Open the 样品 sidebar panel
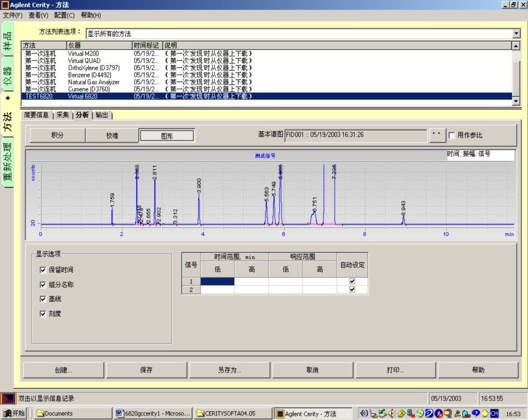Viewport: 528px width, 420px height. [7, 40]
